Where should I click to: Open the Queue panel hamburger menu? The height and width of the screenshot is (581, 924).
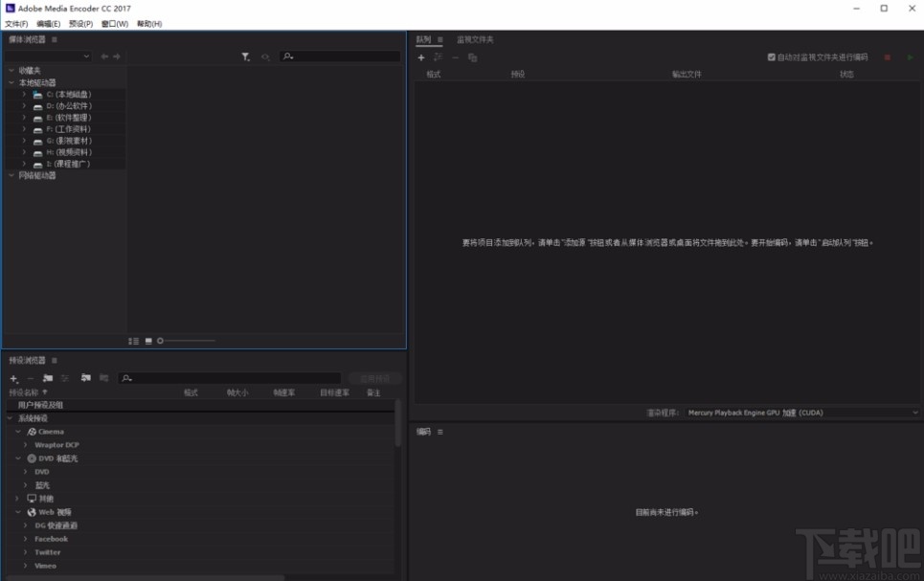coord(439,39)
